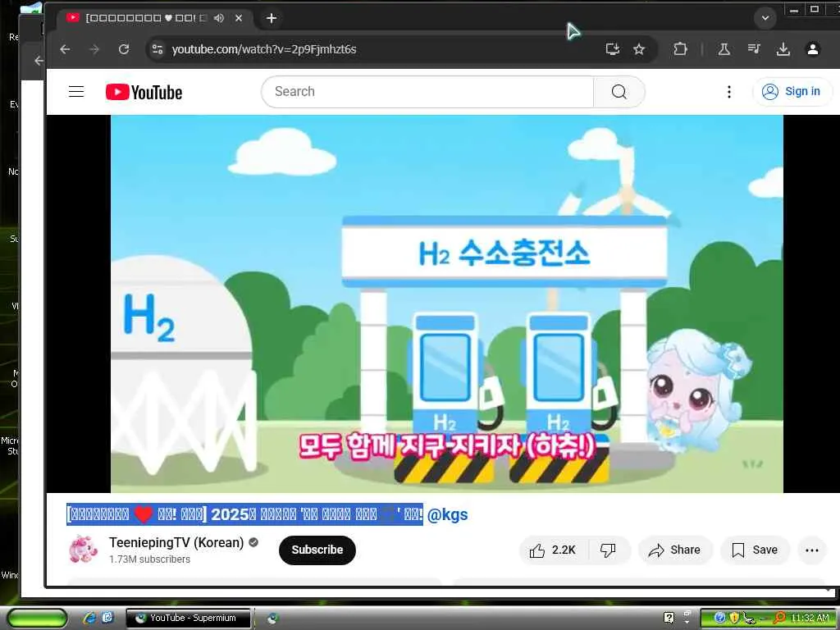Switch to YouTube - Supermium taskbar button
840x630 pixels.
pos(189,619)
